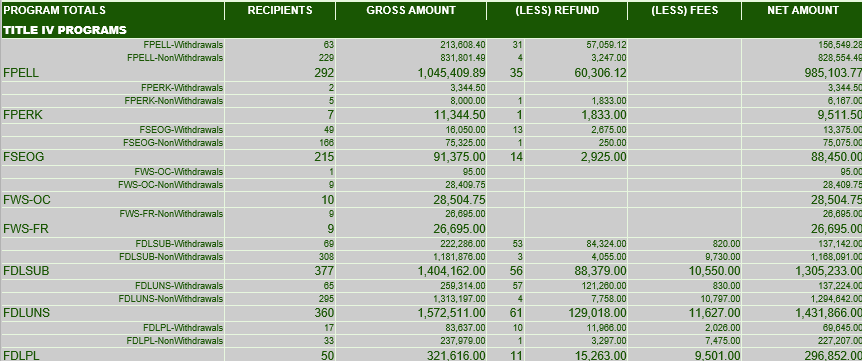The width and height of the screenshot is (862, 361).
Task: Select the FDLPL program row label
Action: point(21,355)
